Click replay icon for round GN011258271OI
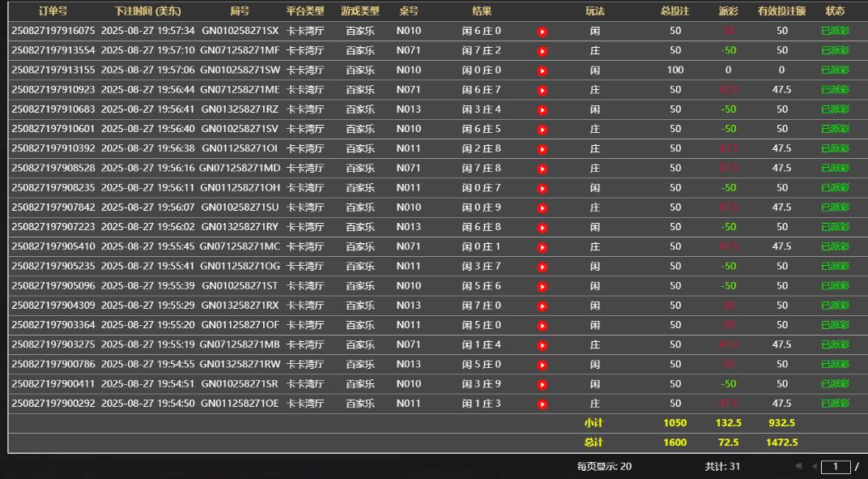The height and width of the screenshot is (479, 868). [542, 149]
